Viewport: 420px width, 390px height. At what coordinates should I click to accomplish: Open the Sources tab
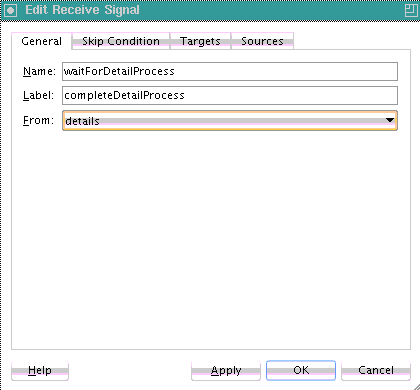[x=262, y=41]
